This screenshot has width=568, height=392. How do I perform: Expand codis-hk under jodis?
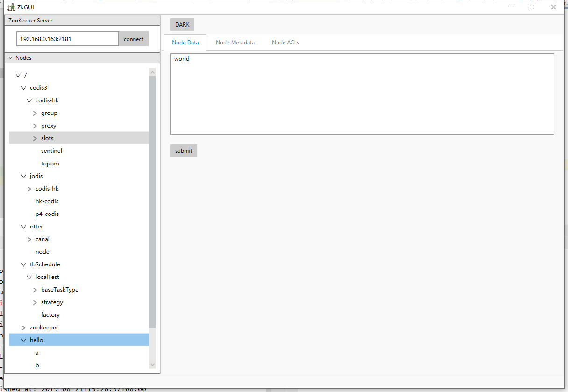pos(29,189)
